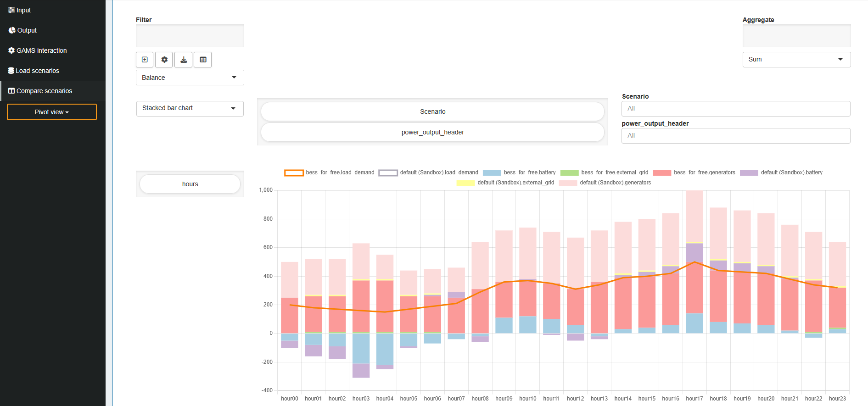
Task: Toggle bess_for_free.load_demand legend series
Action: 294,173
